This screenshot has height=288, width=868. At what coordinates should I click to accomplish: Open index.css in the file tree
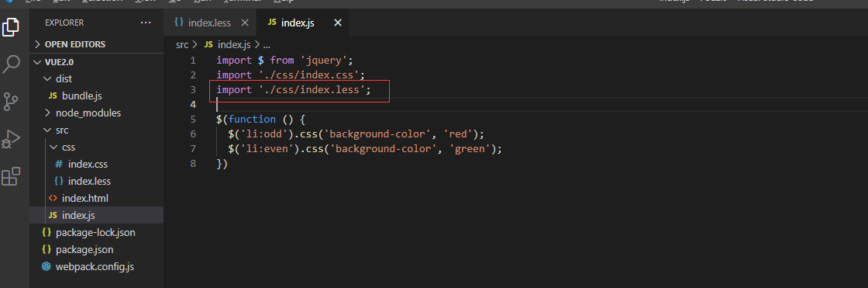96,165
